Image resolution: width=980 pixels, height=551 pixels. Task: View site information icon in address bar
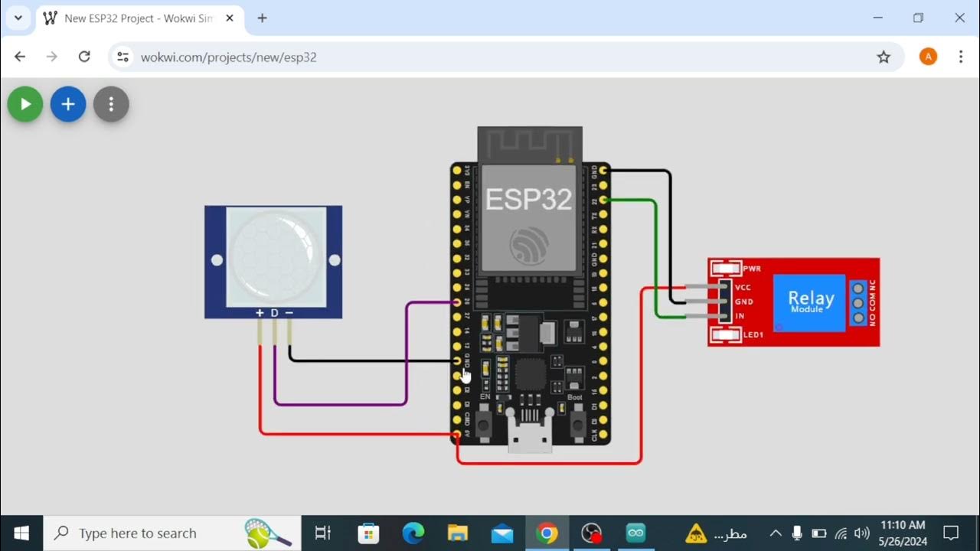123,57
